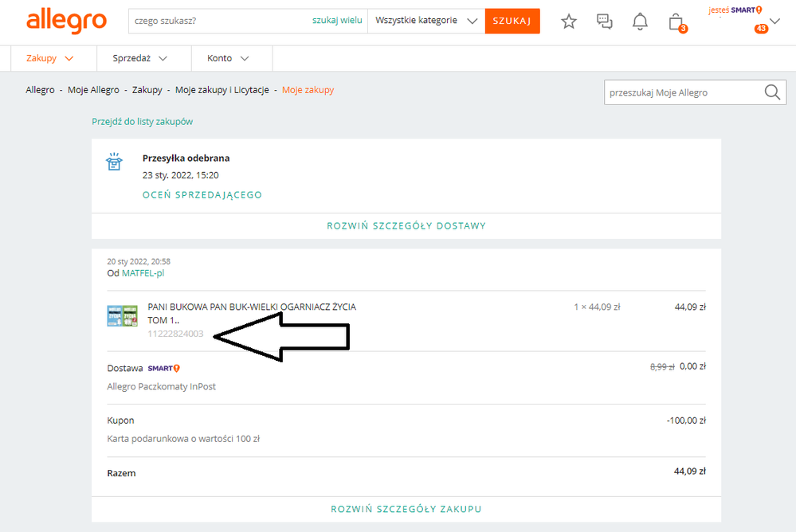Image resolution: width=796 pixels, height=532 pixels.
Task: Click delivery date 23 sty. 2022, 15:20
Action: coord(181,175)
